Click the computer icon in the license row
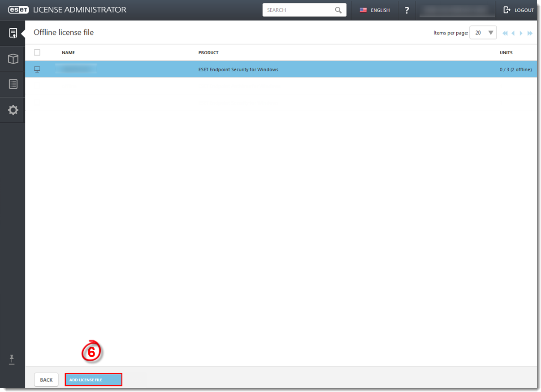The image size is (541, 392). [x=37, y=69]
